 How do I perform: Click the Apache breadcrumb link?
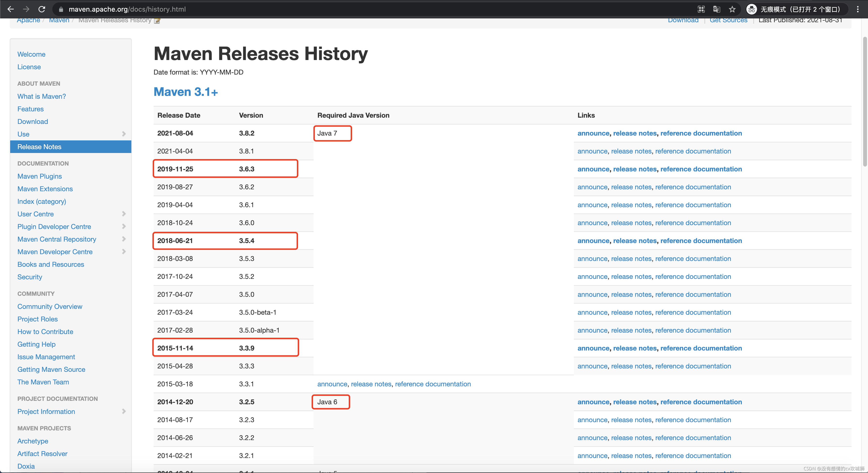coord(29,20)
